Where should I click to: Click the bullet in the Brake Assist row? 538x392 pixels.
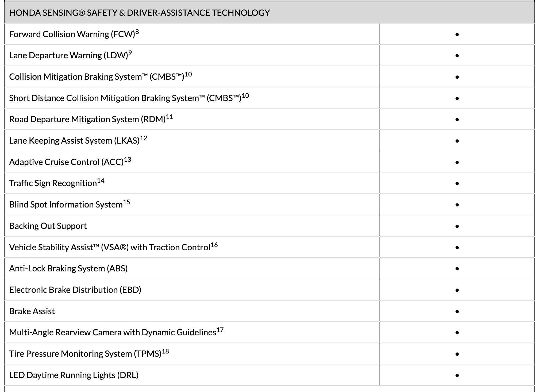457,312
